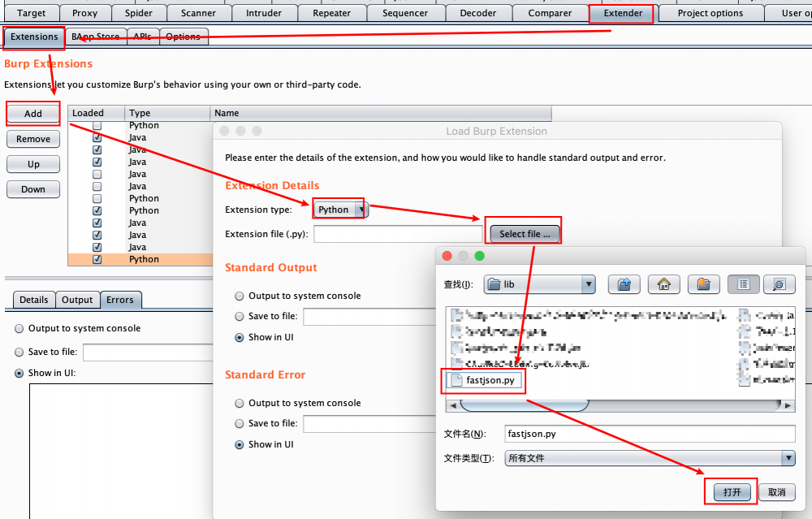The image size is (812, 519).
Task: Move extension with the Up button
Action: click(x=33, y=164)
